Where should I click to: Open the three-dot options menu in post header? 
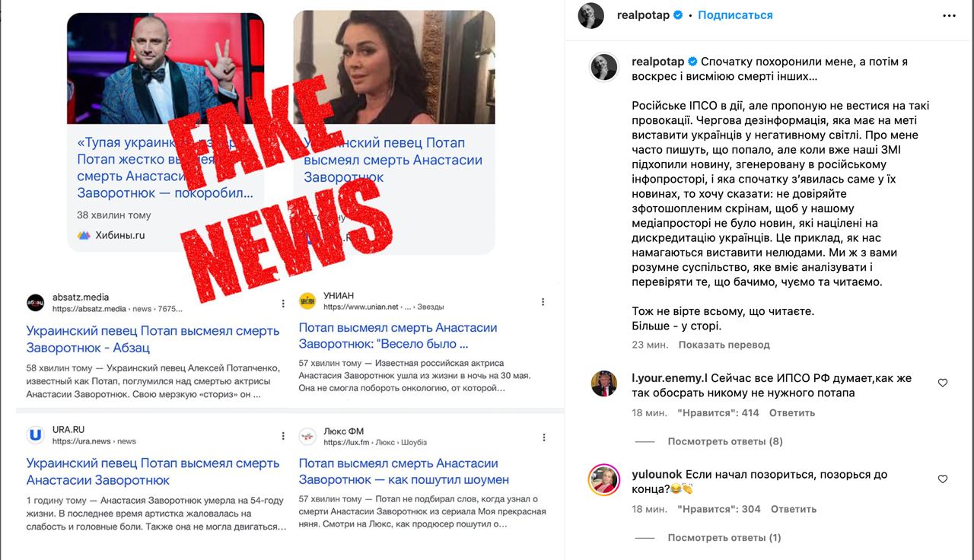point(949,15)
